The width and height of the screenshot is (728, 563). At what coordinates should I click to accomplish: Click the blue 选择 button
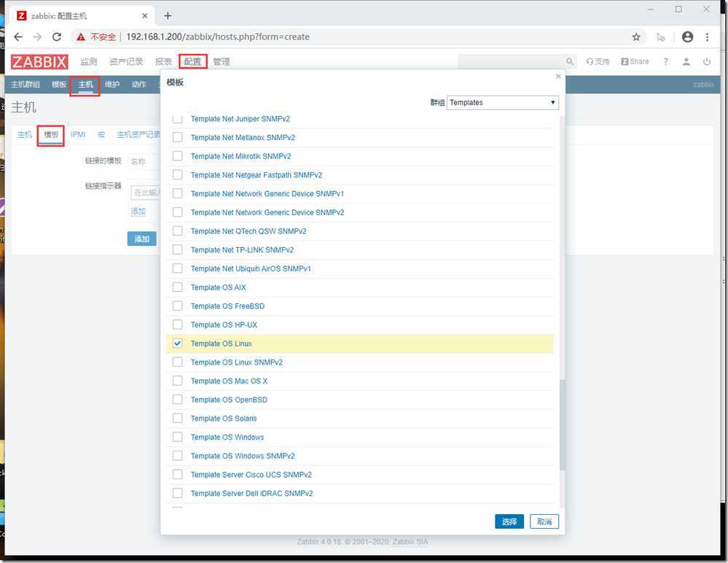(509, 521)
